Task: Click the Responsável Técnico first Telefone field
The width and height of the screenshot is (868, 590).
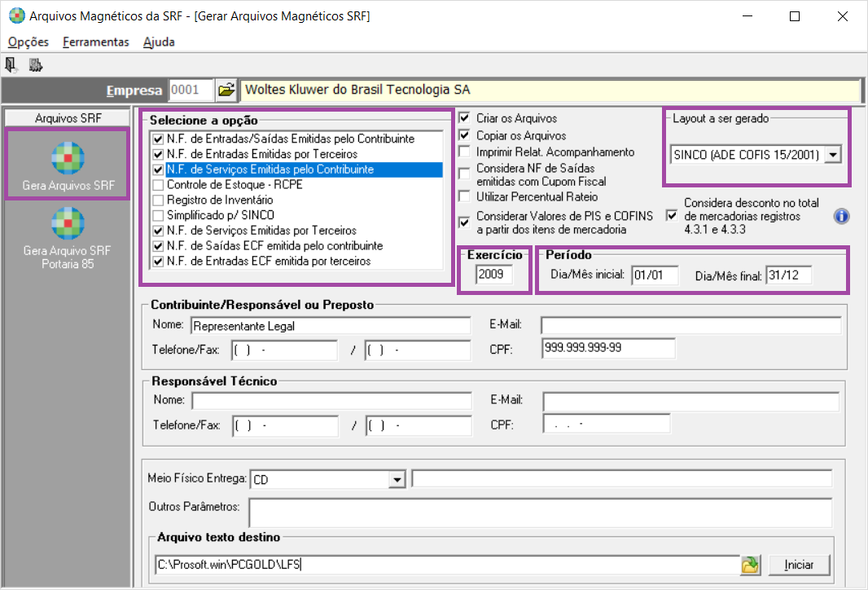Action: tap(285, 426)
